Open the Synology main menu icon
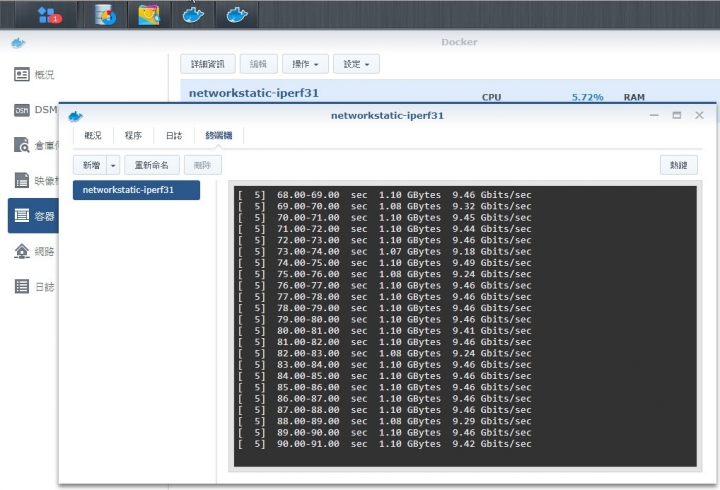Viewport: 720px width, 490px height. point(49,15)
